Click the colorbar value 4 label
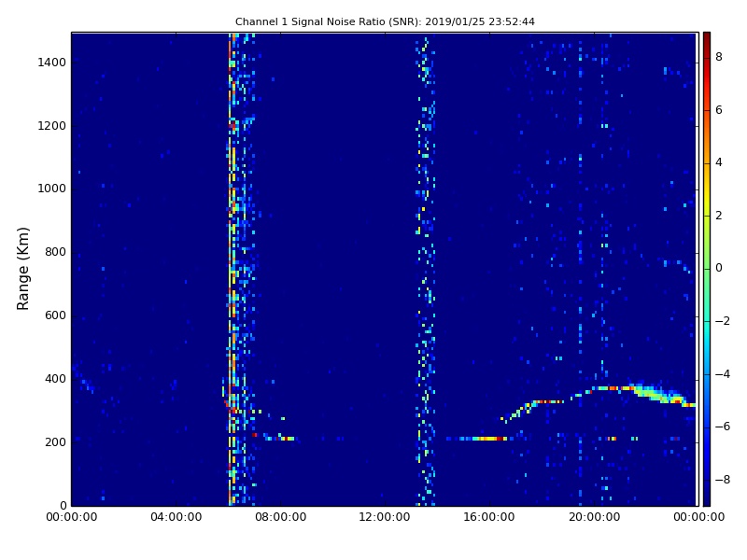Image resolution: width=747 pixels, height=560 pixels. tap(719, 162)
